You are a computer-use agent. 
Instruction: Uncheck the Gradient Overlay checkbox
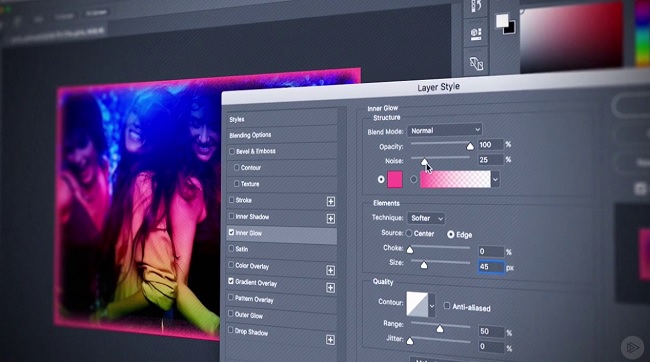[231, 281]
